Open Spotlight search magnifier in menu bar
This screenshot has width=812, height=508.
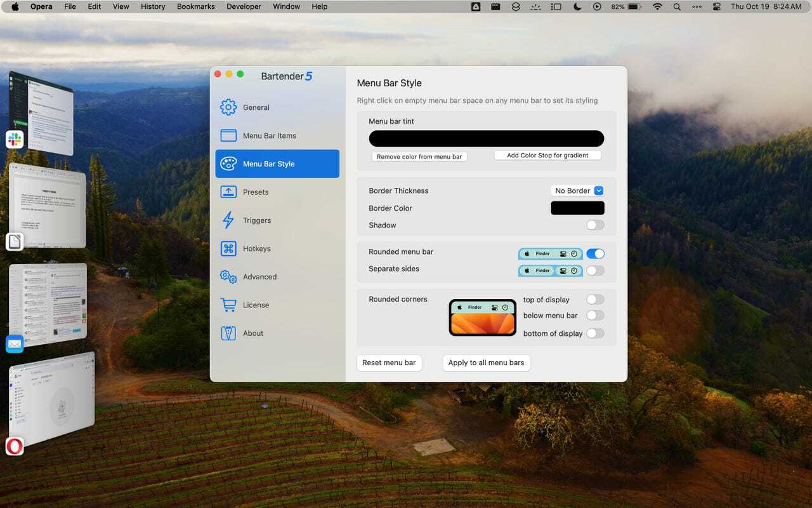(x=677, y=6)
